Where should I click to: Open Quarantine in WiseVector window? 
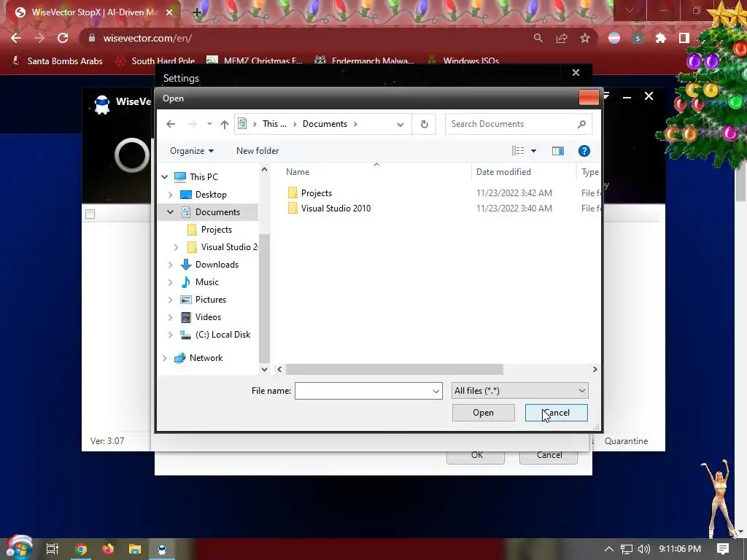click(x=626, y=441)
